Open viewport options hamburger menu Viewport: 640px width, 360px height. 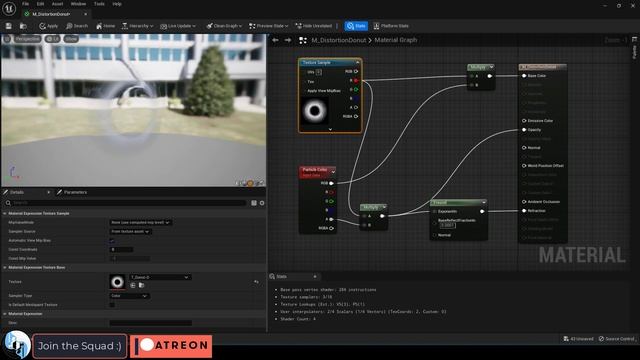point(7,39)
